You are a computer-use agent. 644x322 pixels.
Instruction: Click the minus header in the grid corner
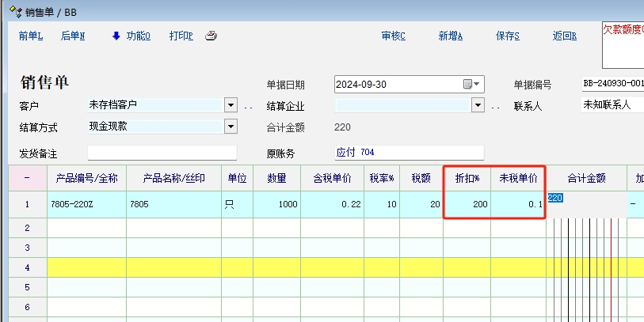[27, 179]
